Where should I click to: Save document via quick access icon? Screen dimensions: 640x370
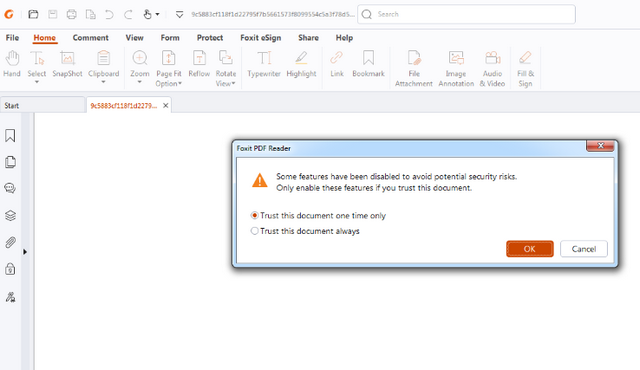click(53, 14)
